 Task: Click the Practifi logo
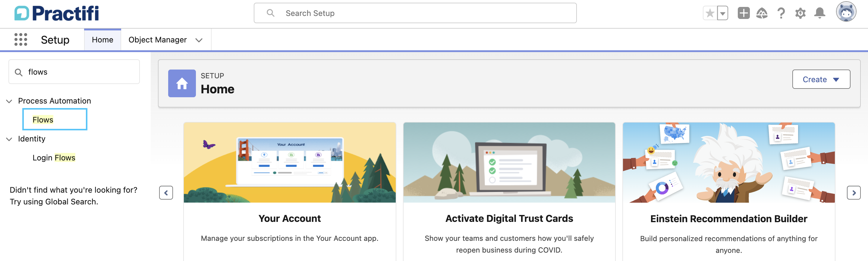click(57, 14)
